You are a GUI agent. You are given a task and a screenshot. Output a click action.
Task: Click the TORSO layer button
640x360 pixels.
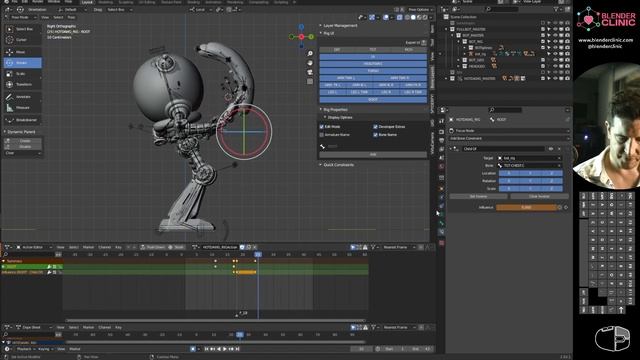coord(373,71)
